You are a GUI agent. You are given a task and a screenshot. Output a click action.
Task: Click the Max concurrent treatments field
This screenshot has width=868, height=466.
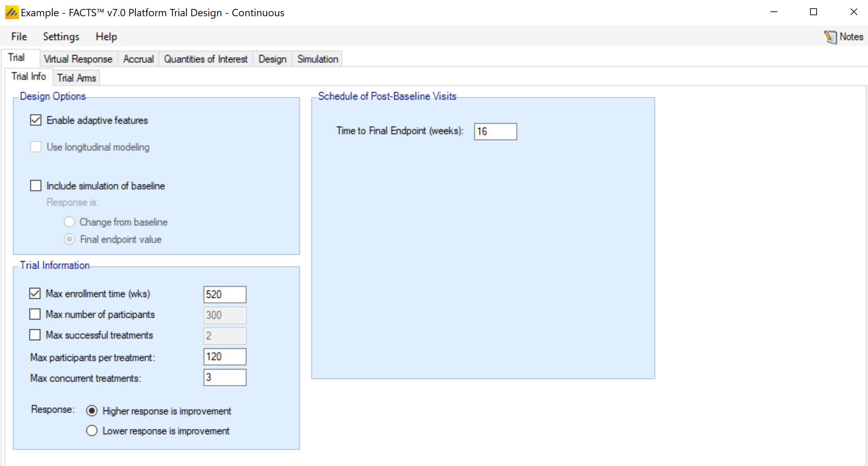225,377
